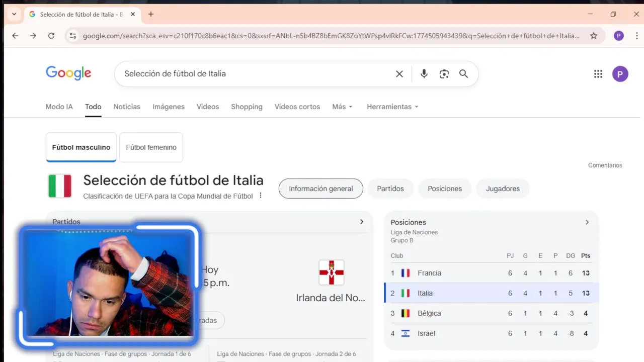The width and height of the screenshot is (644, 362).
Task: Select the Posiciones chip
Action: (x=445, y=189)
